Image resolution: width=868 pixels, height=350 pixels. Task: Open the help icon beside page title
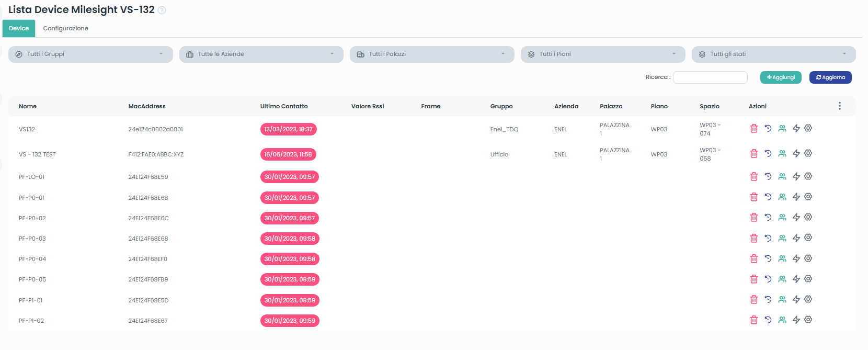[x=162, y=10]
